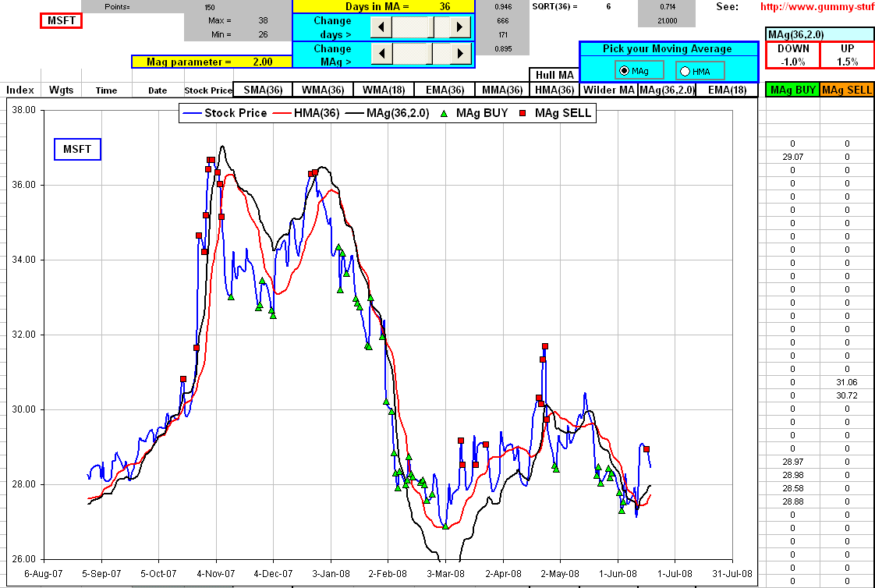Click the Days in MA value 36

[445, 7]
